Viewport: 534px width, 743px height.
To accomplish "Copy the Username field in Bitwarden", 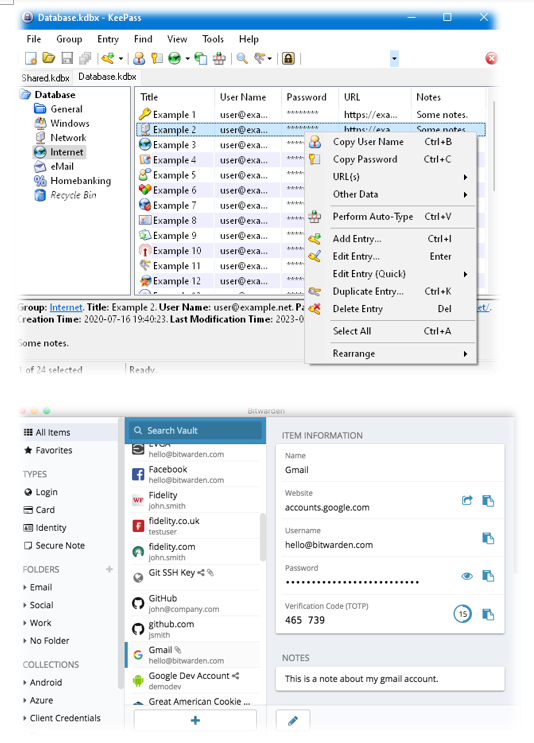I will pos(488,538).
